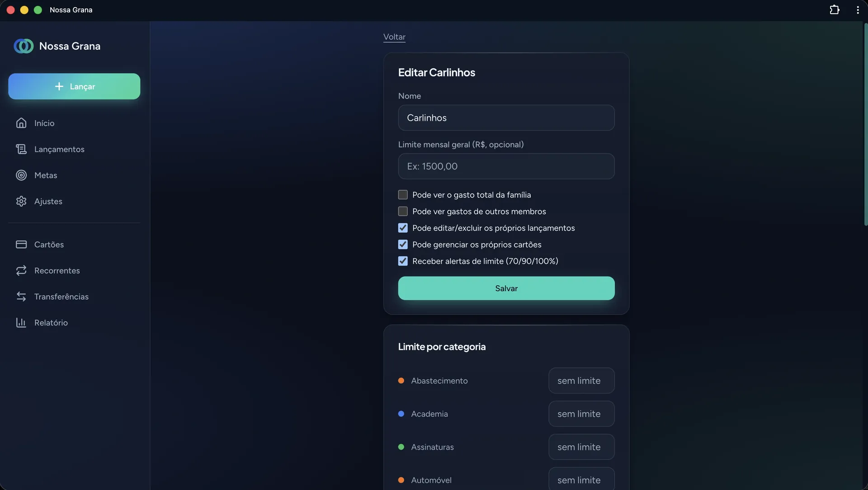
Task: Click the Nossa Grana logo icon
Action: point(24,46)
